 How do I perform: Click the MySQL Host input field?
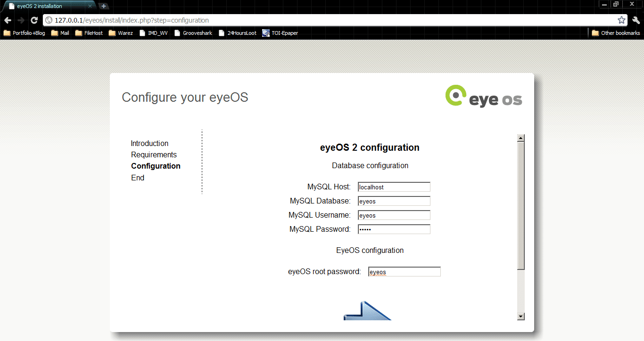tap(394, 187)
